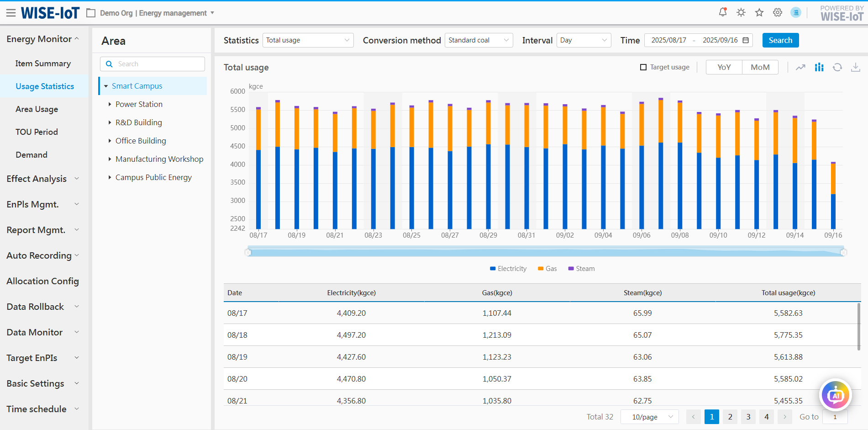Open the hamburger navigation menu
The image size is (868, 430).
[11, 13]
